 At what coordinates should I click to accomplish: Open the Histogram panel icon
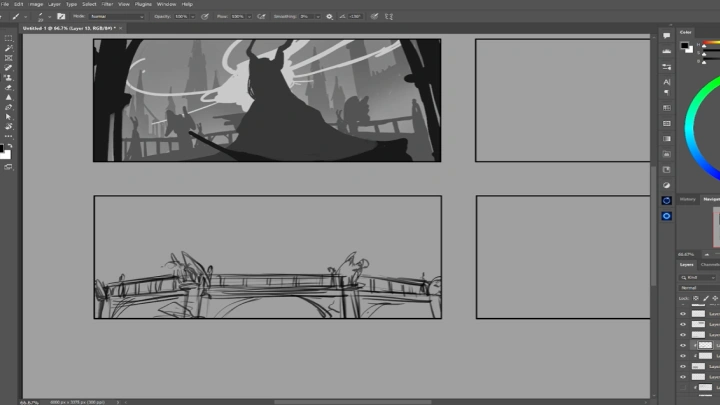coord(666,51)
